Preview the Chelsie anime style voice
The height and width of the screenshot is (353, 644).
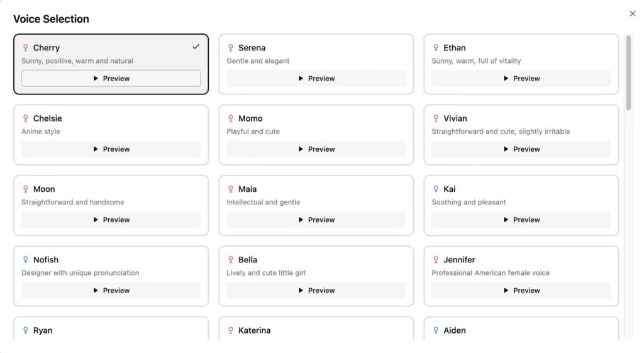pyautogui.click(x=111, y=149)
